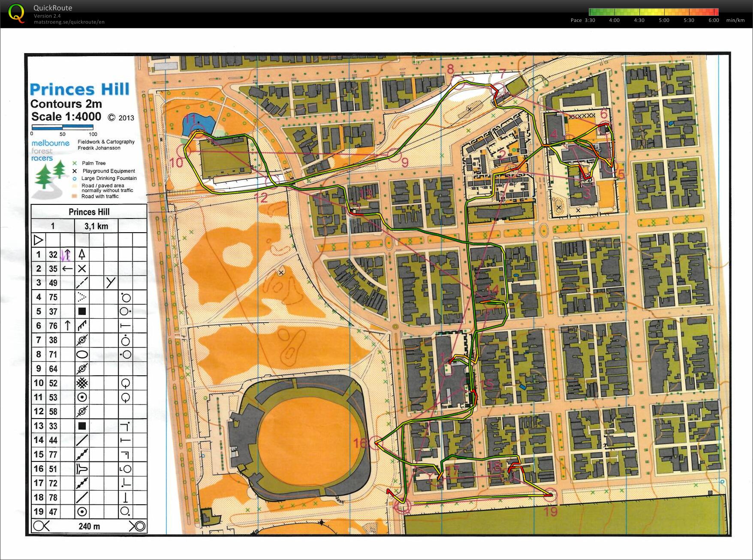This screenshot has width=753, height=560.
Task: Click the oval symbol in control row 8
Action: pos(82,354)
